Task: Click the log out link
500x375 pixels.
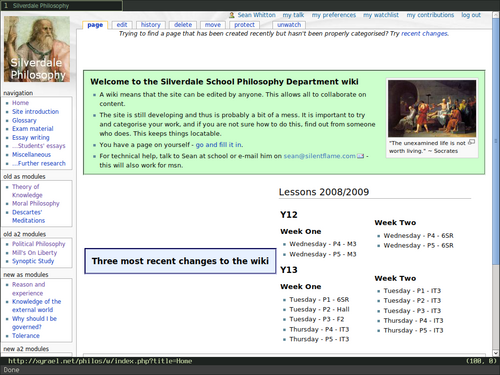Action: click(471, 15)
